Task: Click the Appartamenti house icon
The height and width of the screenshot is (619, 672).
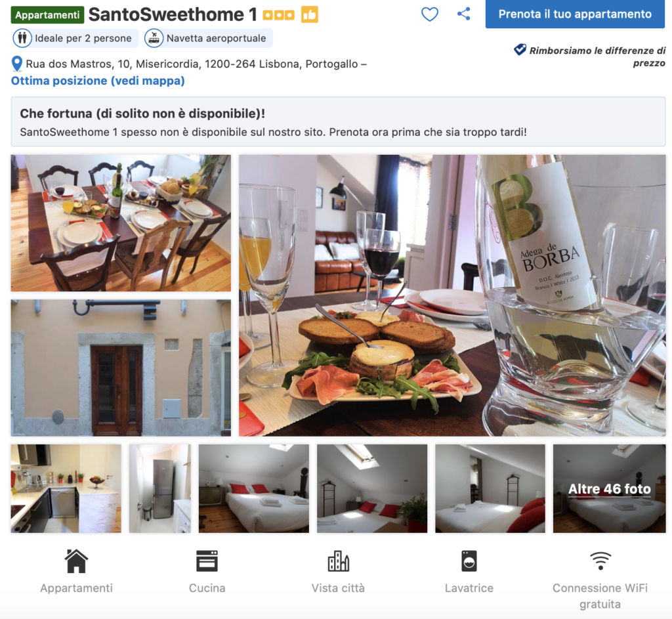Action: click(x=76, y=561)
